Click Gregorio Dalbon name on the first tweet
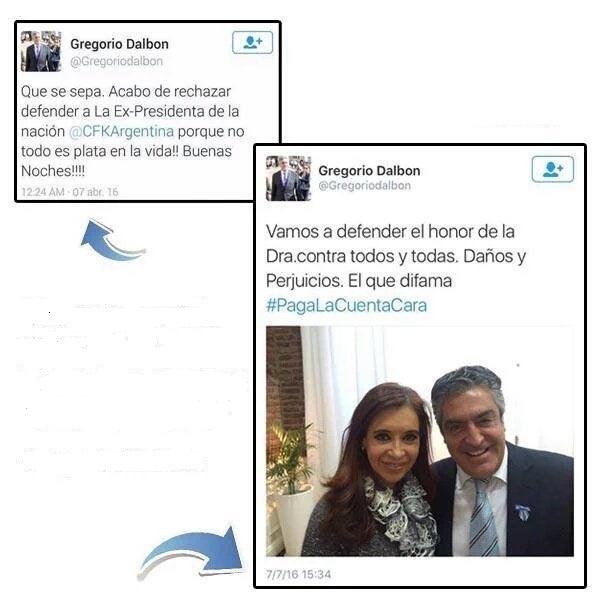Viewport: 600px width, 600px height. pyautogui.click(x=119, y=44)
